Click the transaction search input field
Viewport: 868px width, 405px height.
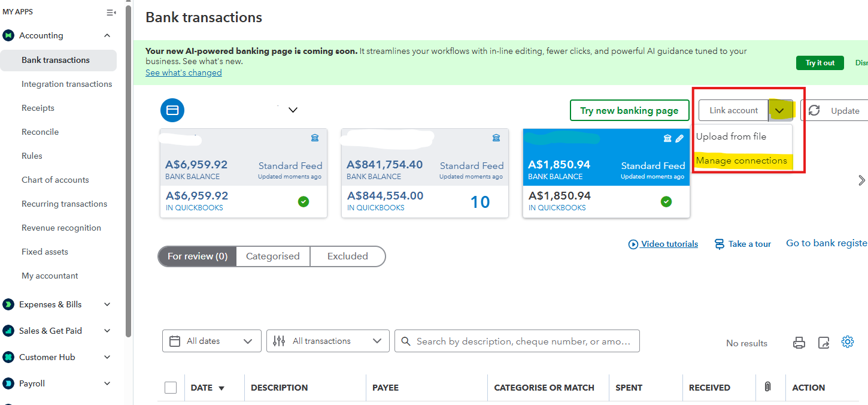tap(522, 341)
